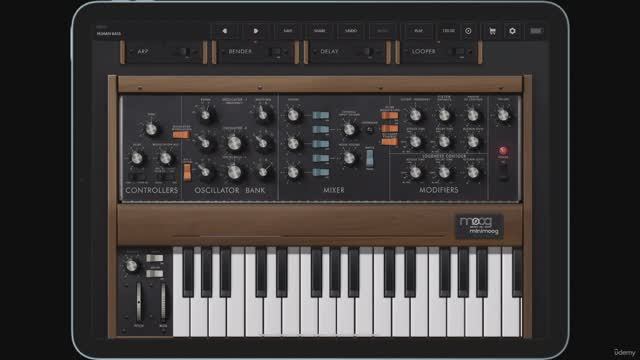Viewport: 640px width, 360px height.
Task: Toggle the LOOPER on/off switch
Action: tap(460, 52)
